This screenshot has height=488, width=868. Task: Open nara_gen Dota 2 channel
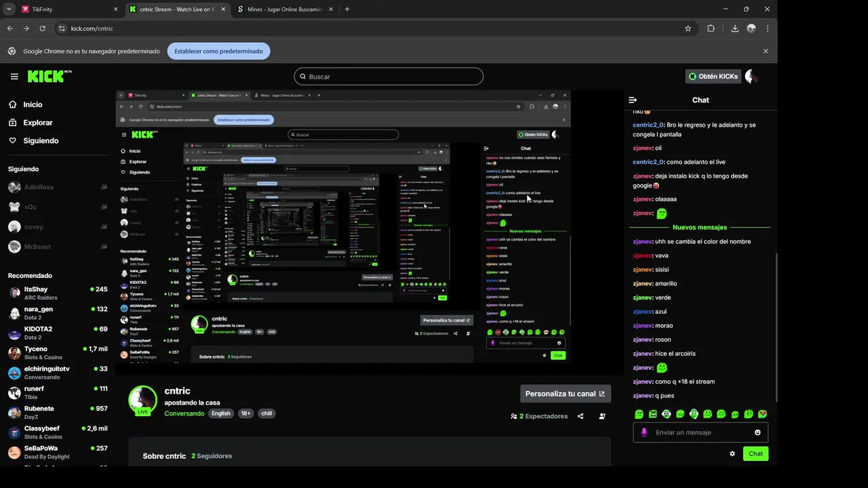(x=58, y=313)
